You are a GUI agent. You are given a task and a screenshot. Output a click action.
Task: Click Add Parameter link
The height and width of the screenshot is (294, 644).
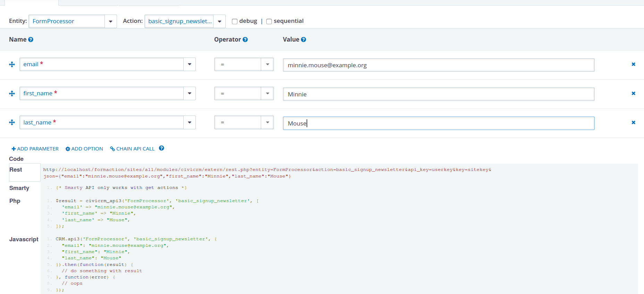click(35, 149)
